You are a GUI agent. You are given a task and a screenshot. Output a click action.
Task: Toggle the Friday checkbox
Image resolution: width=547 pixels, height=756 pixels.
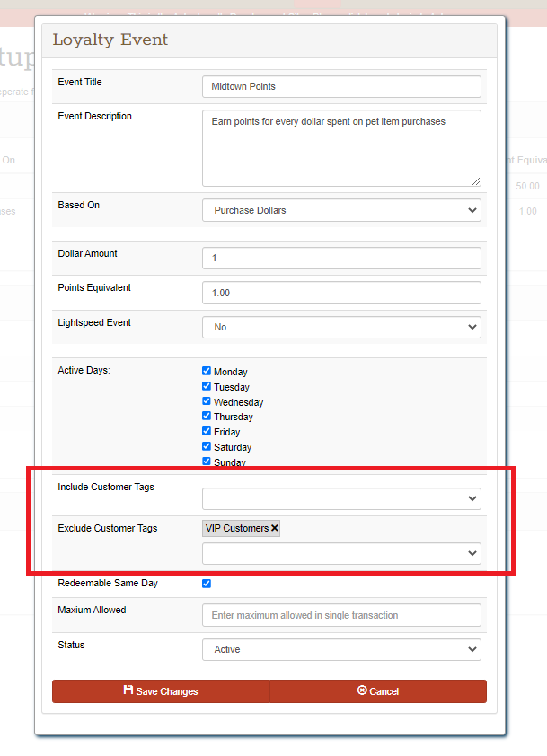pos(207,431)
